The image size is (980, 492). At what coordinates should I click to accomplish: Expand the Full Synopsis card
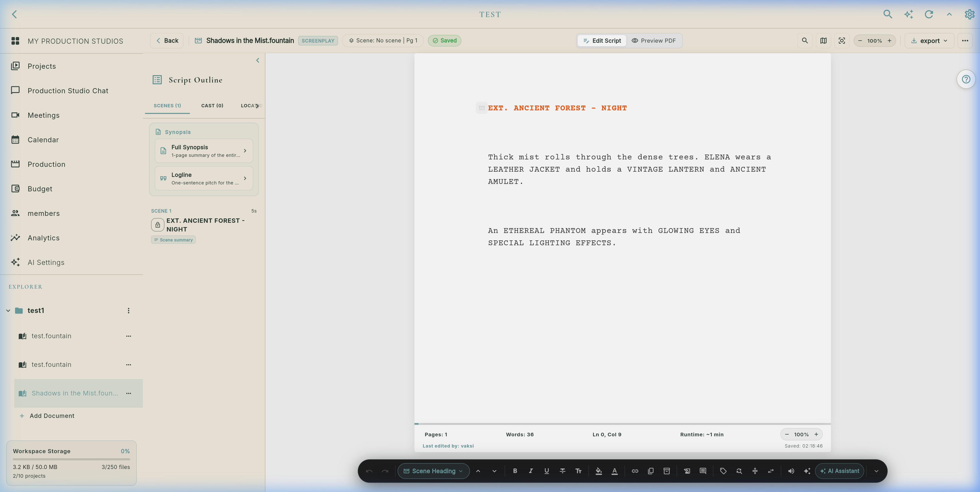tap(204, 151)
